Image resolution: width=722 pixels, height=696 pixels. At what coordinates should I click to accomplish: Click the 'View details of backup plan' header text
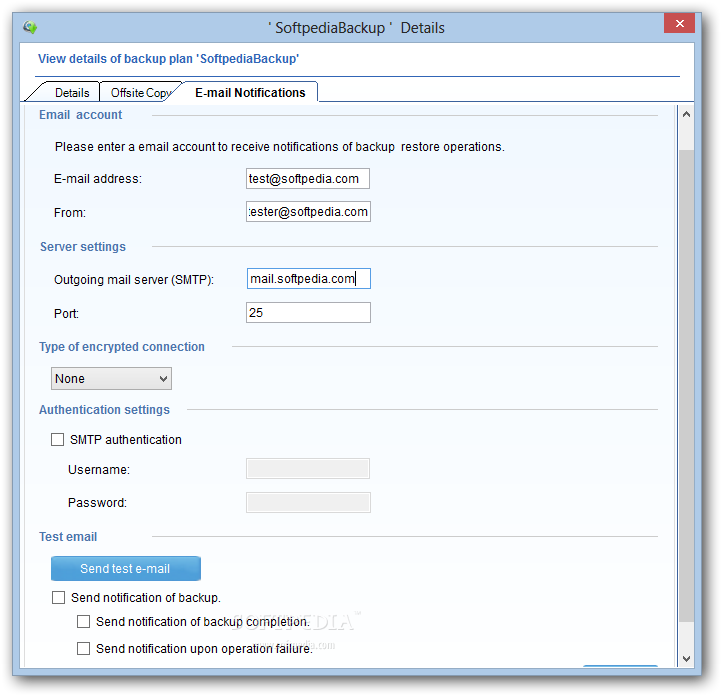(x=169, y=59)
